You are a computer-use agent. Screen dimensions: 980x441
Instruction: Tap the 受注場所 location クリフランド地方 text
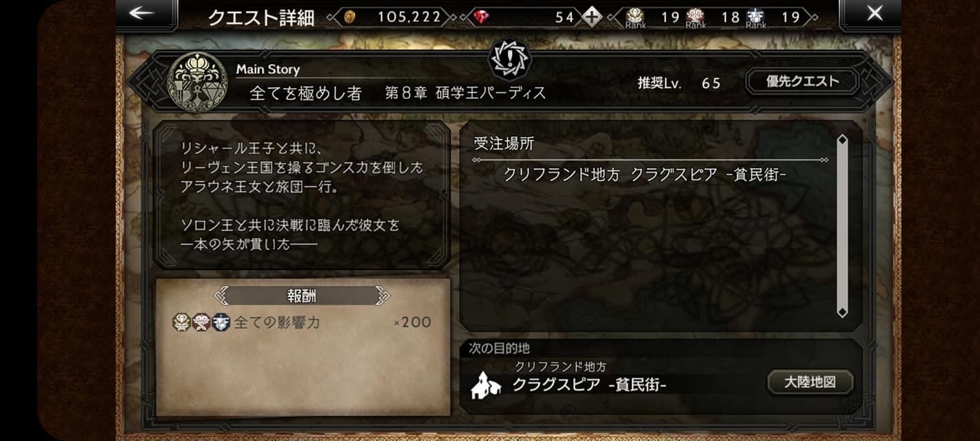[x=563, y=175]
